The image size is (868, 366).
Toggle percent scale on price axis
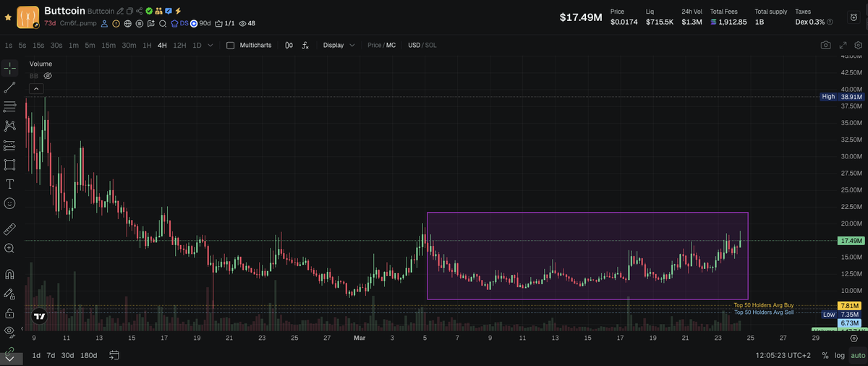coord(825,355)
